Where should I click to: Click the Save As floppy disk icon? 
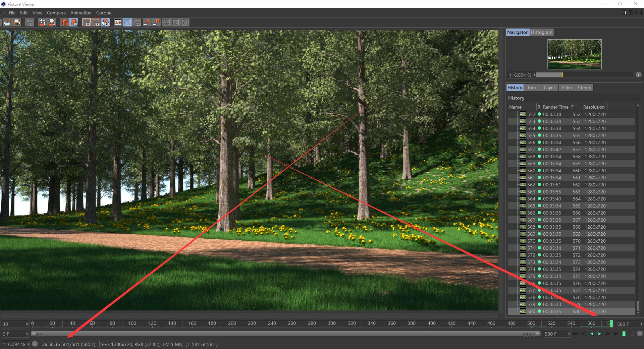17,22
